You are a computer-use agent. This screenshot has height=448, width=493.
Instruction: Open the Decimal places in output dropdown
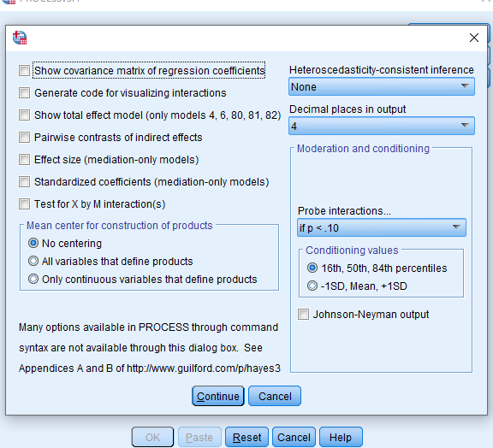[x=382, y=126]
